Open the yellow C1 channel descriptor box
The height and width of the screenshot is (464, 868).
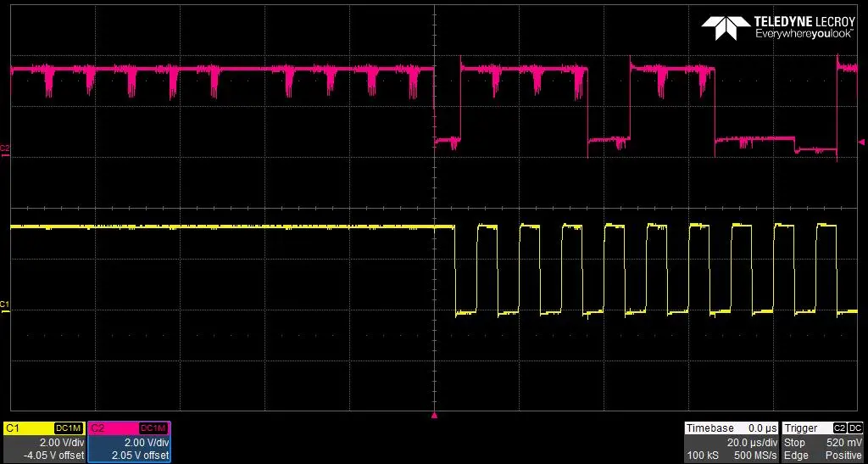pyautogui.click(x=44, y=442)
